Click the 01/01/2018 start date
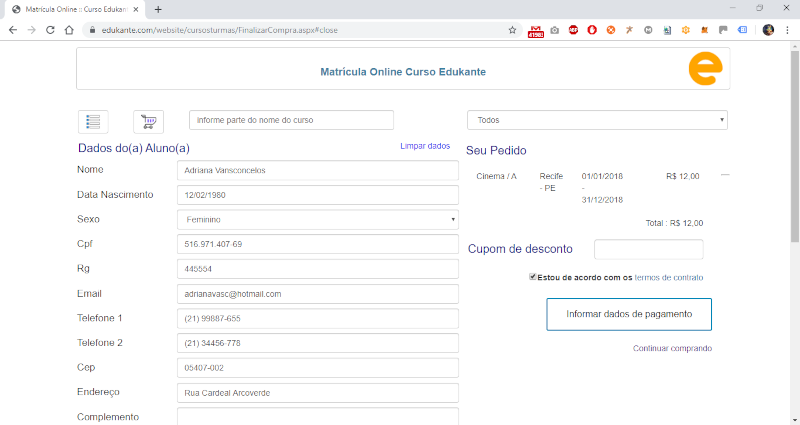This screenshot has width=800, height=425. pyautogui.click(x=602, y=176)
